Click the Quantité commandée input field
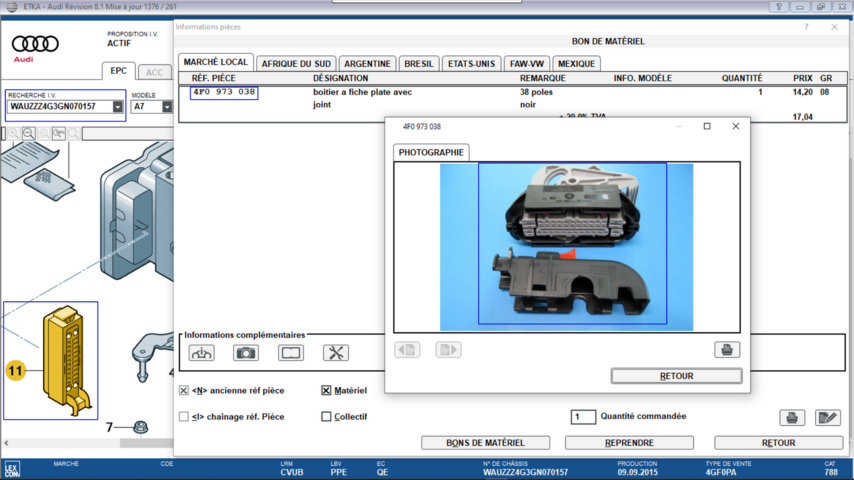The height and width of the screenshot is (480, 854). [583, 417]
